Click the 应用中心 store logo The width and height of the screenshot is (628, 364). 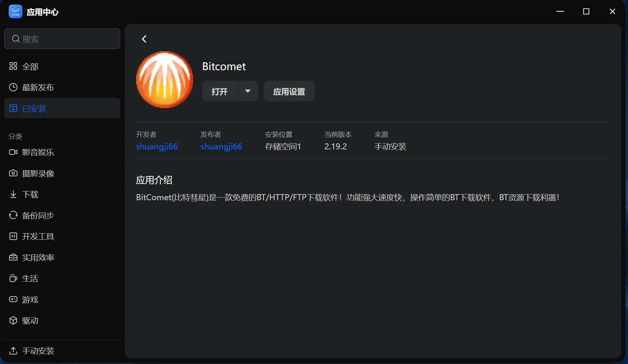(15, 11)
